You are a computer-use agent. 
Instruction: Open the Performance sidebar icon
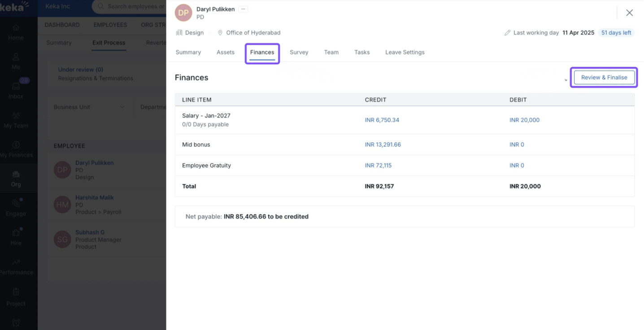(16, 263)
